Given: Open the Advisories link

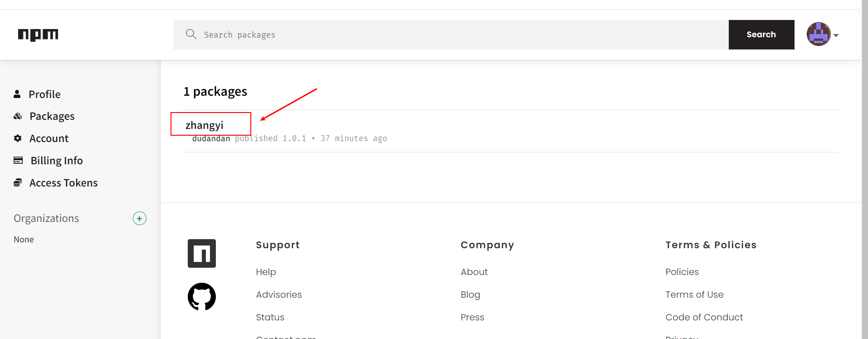Looking at the screenshot, I should (x=279, y=295).
